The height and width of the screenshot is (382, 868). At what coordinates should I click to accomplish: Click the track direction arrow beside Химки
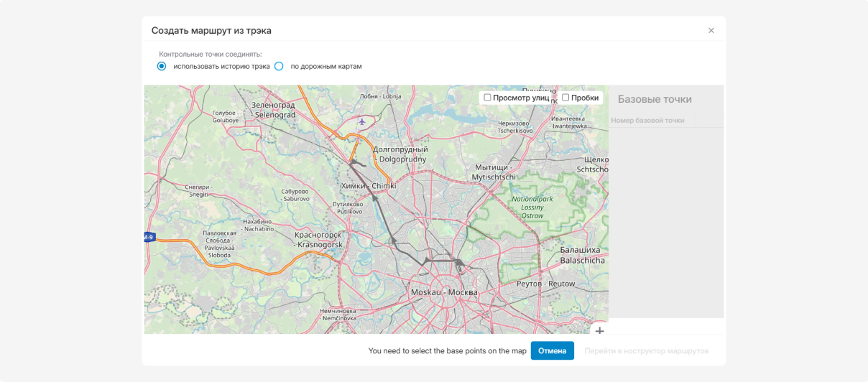[374, 197]
